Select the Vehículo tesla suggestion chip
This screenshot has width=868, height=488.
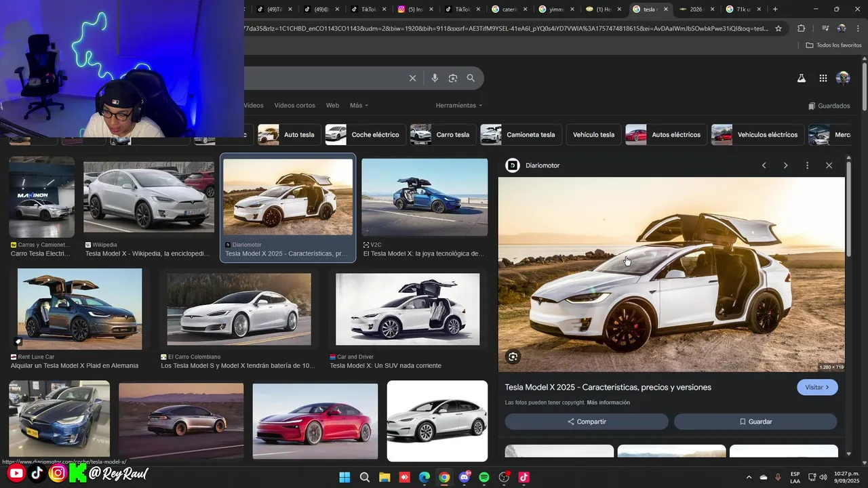(x=593, y=135)
